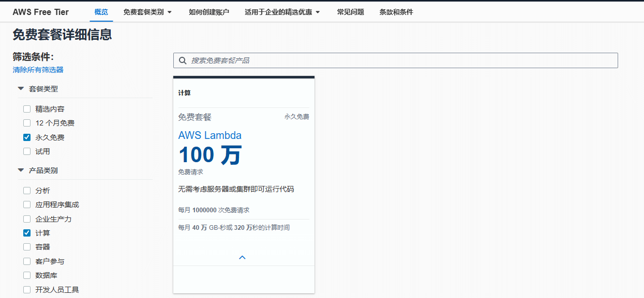Viewport: 644px width, 298px height.
Task: Expand 适用于企业的精选优惠 dropdown
Action: 282,12
